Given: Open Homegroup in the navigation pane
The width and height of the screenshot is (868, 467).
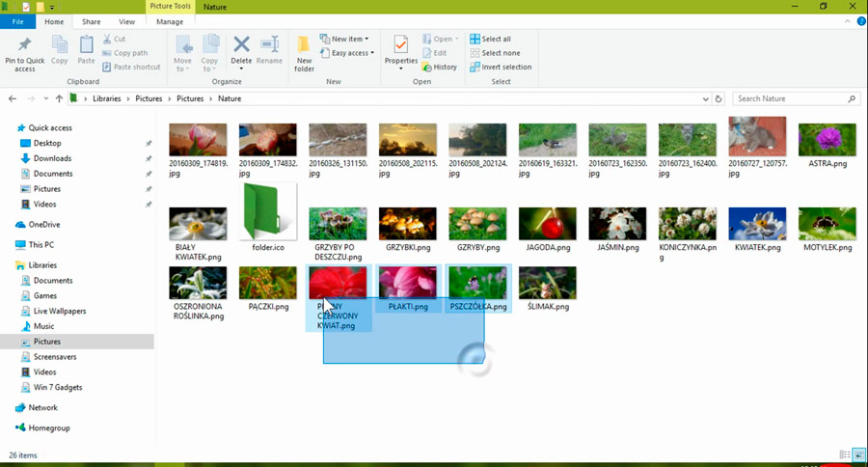Looking at the screenshot, I should [x=49, y=427].
